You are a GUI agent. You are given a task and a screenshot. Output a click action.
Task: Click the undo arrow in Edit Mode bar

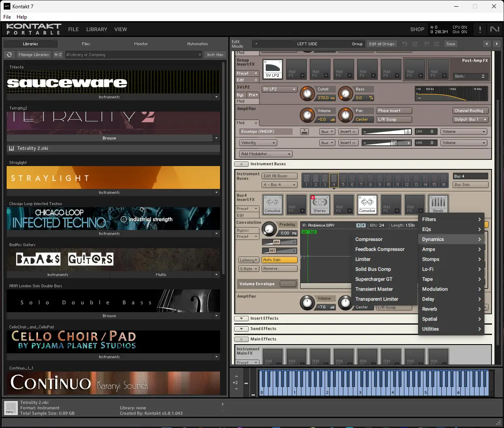405,44
